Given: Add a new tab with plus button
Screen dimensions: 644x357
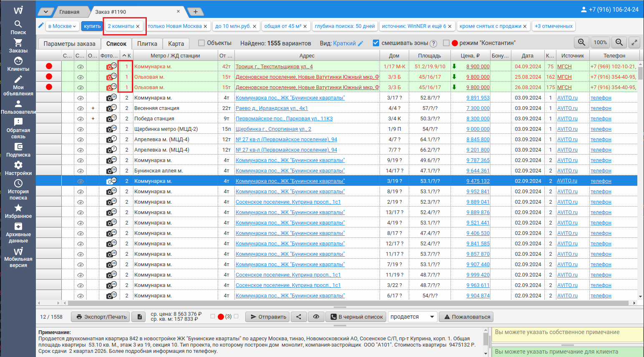Looking at the screenshot, I should click(195, 12).
